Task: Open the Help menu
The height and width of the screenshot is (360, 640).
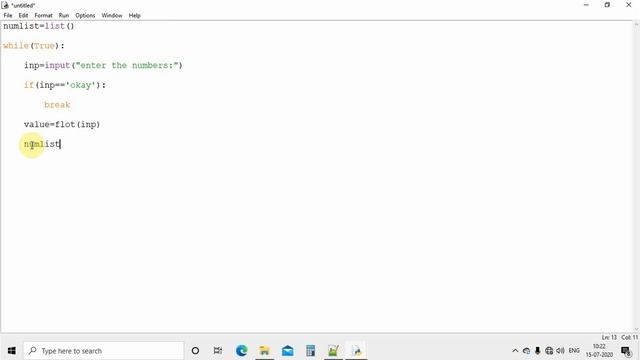Action: [134, 15]
